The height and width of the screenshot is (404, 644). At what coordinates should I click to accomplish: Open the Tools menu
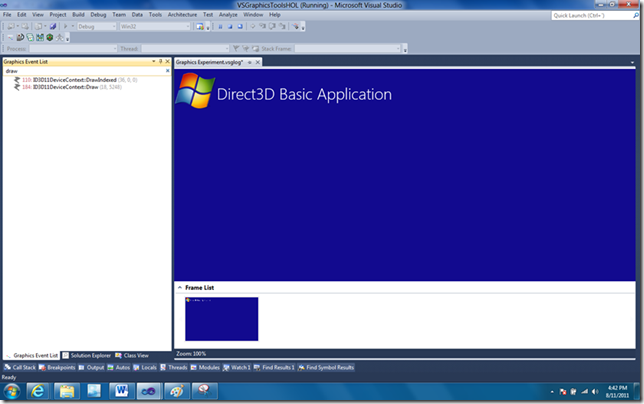pos(155,14)
